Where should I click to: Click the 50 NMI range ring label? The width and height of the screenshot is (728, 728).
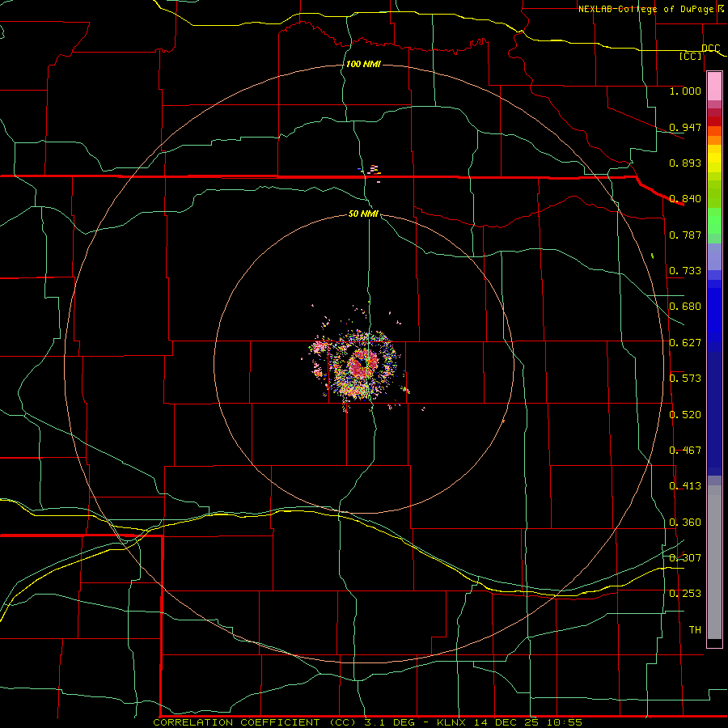(x=363, y=214)
